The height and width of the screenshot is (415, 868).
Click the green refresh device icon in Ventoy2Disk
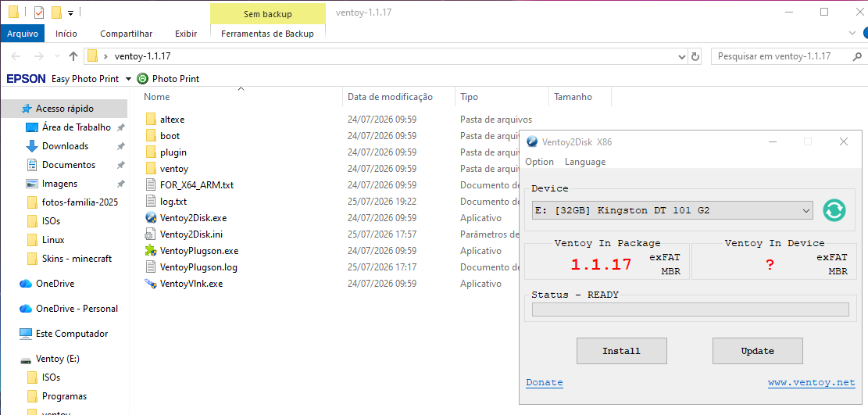point(834,210)
